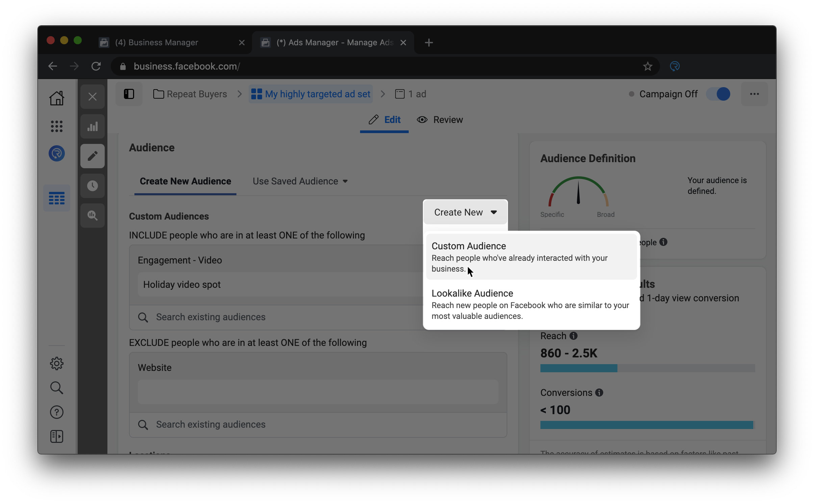This screenshot has width=814, height=504.
Task: Select the Ads Manager browser tab
Action: tap(333, 43)
